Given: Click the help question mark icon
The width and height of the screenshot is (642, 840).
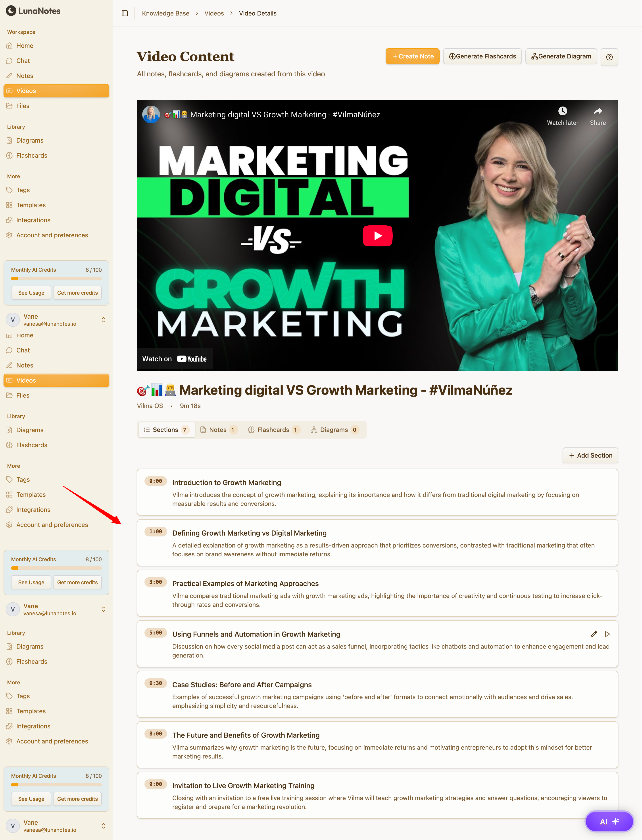Looking at the screenshot, I should [609, 57].
